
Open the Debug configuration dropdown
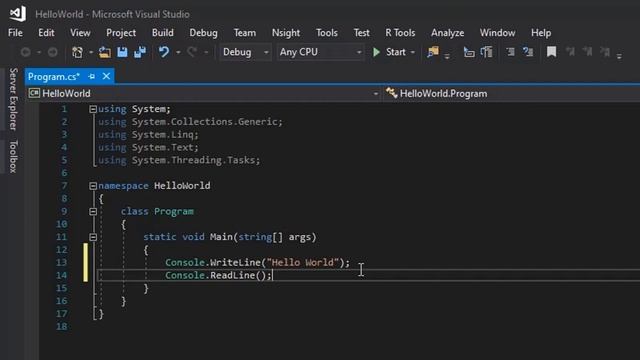pos(245,52)
